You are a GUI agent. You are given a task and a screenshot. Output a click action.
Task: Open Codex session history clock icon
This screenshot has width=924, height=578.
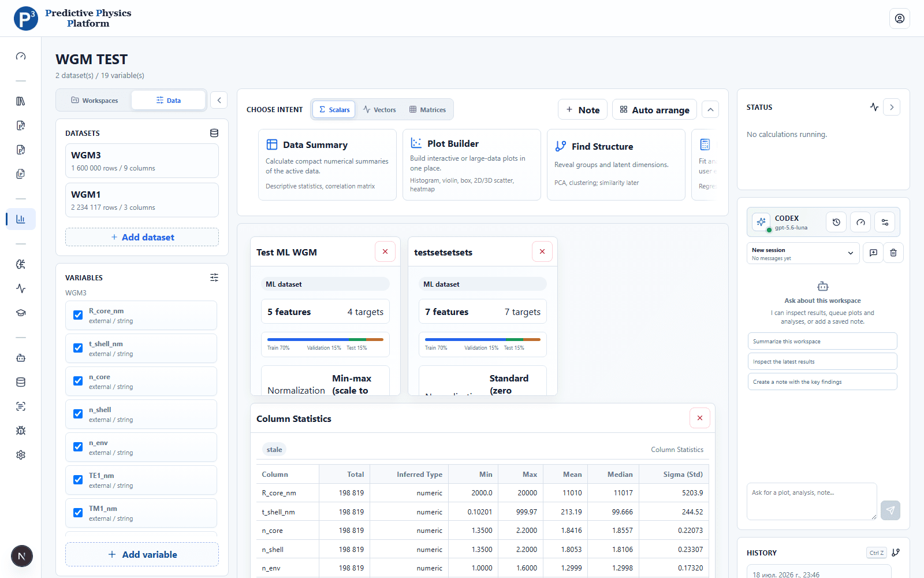836,222
